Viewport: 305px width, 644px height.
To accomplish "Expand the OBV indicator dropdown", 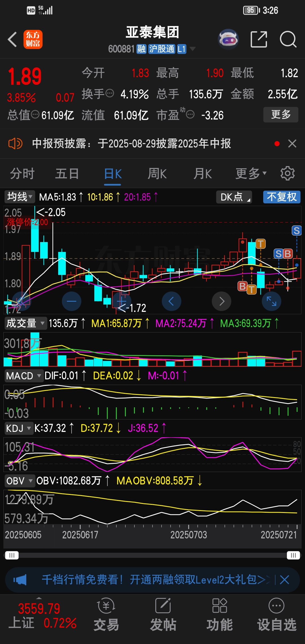I will pos(19,481).
